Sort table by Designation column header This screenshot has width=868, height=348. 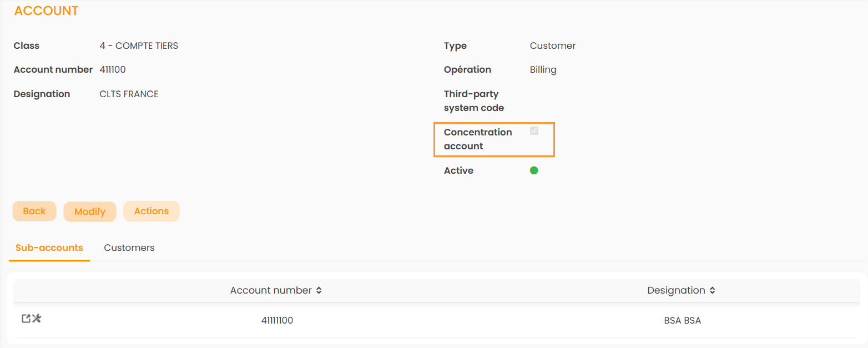(x=676, y=290)
